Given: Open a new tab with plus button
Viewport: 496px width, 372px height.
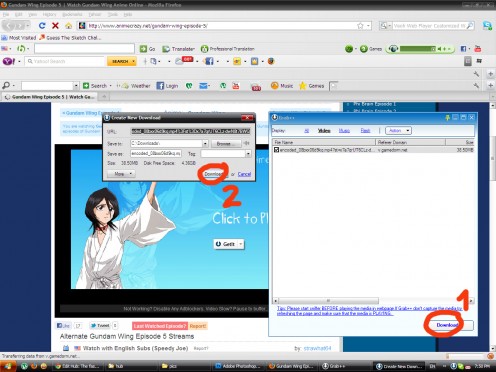Looking at the screenshot, I should point(104,97).
